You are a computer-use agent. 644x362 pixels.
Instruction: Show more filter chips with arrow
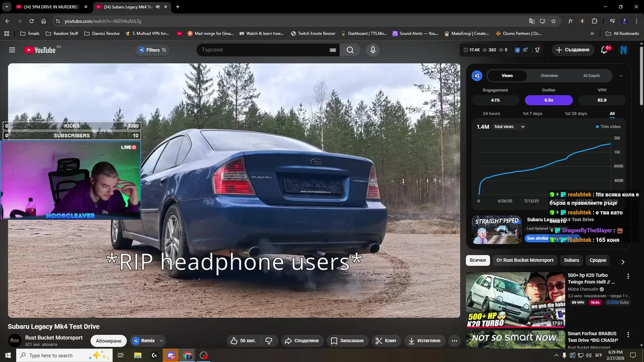[x=622, y=262]
